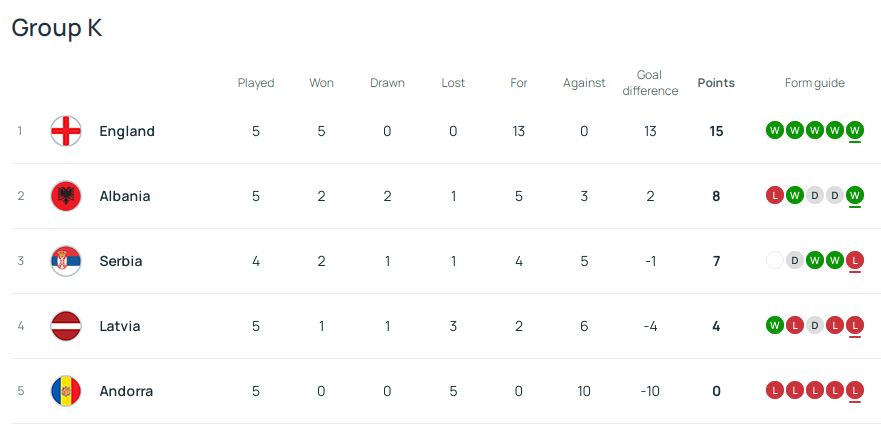Click Latvia's first win form badge
Image resolution: width=881 pixels, height=433 pixels.
pyautogui.click(x=774, y=326)
